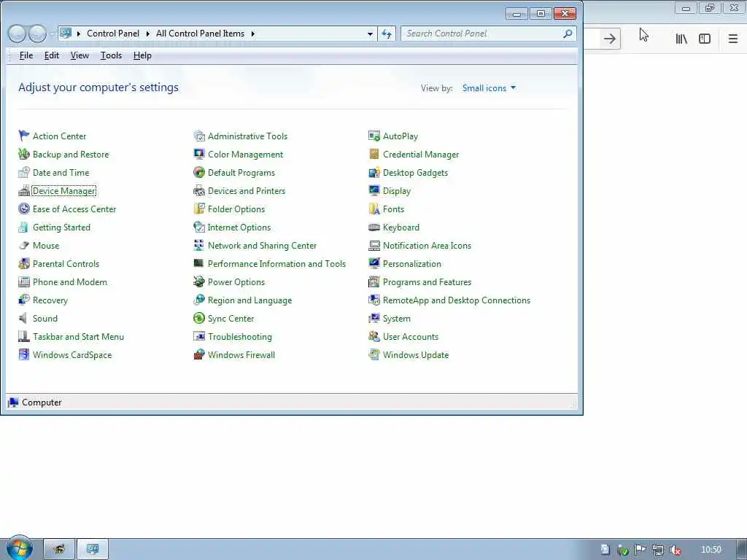Click the Default Programs icon

pyautogui.click(x=199, y=172)
